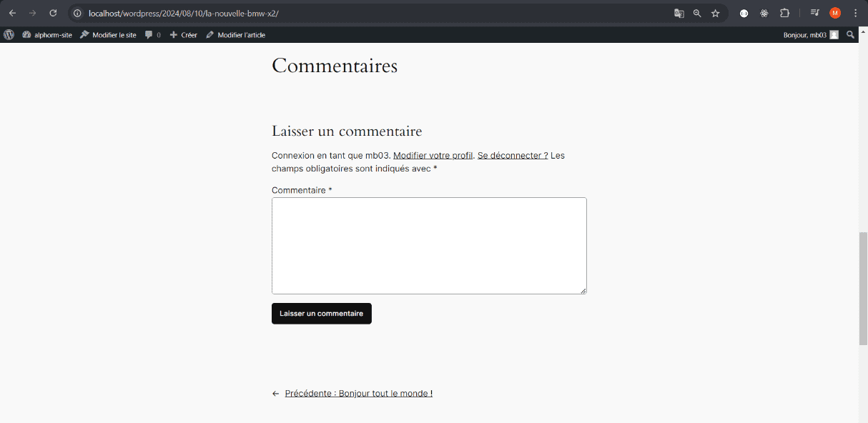Open the media control icon in Chrome toolbar
The height and width of the screenshot is (423, 868).
(814, 13)
